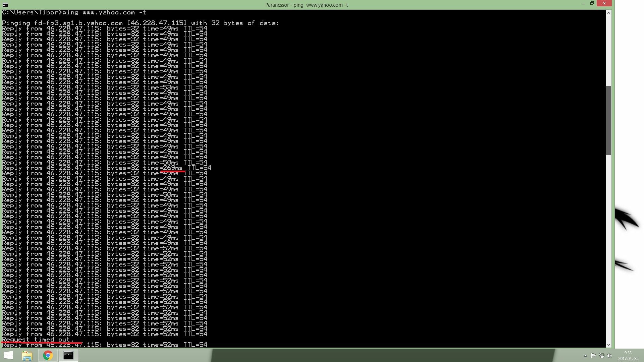Close the ping command window
The height and width of the screenshot is (362, 644).
[604, 3]
